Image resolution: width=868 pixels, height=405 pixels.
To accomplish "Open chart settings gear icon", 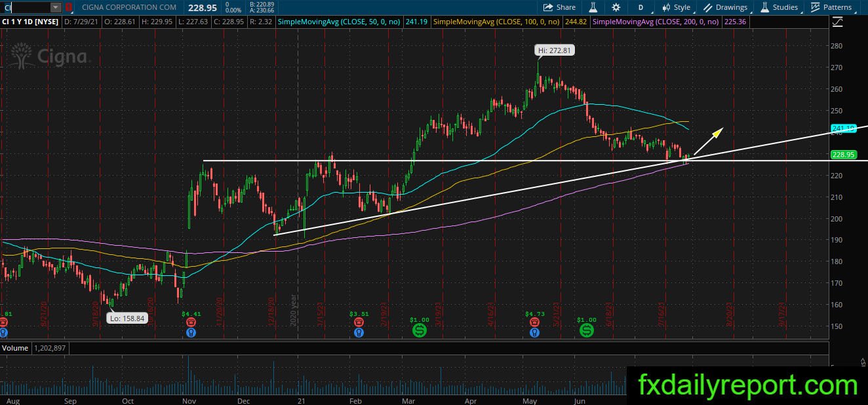I will pos(616,7).
